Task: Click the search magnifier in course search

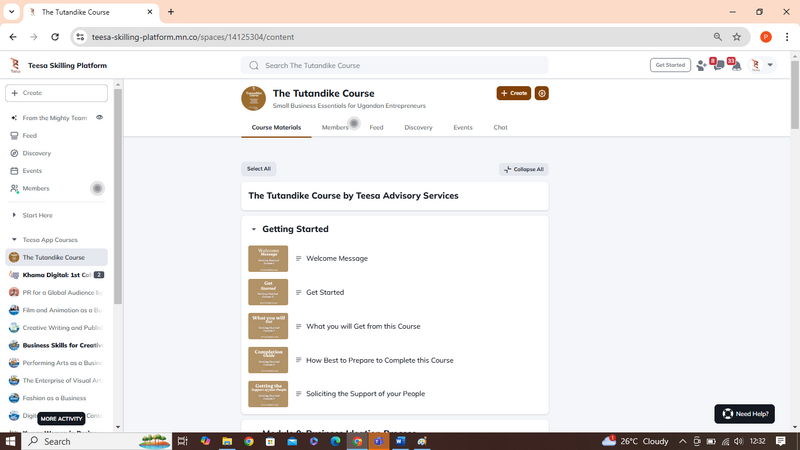Action: pos(254,65)
